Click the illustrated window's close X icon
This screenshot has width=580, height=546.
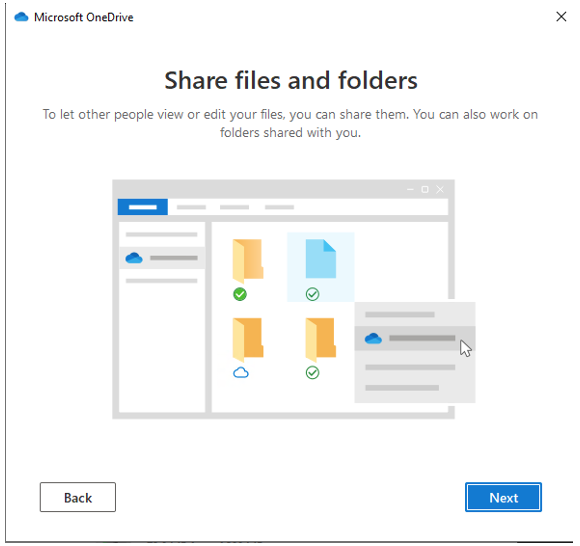(x=440, y=189)
